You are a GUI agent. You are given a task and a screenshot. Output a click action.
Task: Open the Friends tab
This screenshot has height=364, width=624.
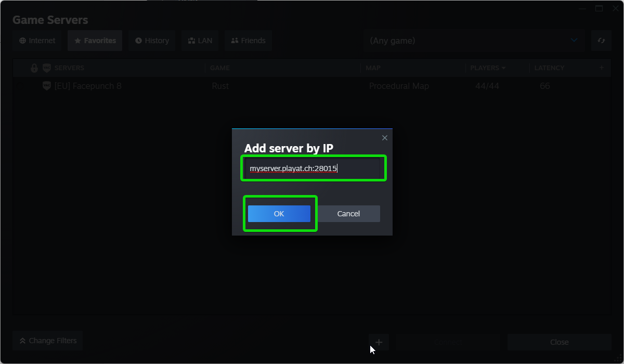[248, 41]
